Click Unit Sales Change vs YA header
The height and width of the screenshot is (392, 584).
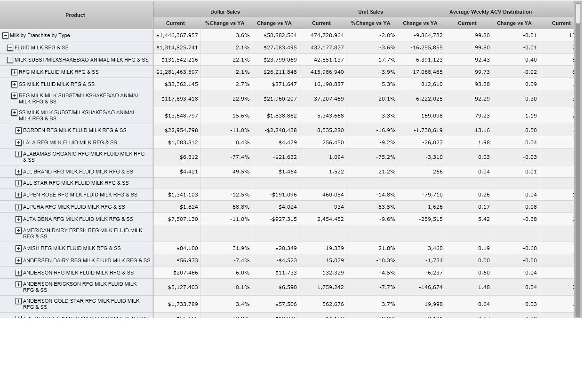point(420,23)
